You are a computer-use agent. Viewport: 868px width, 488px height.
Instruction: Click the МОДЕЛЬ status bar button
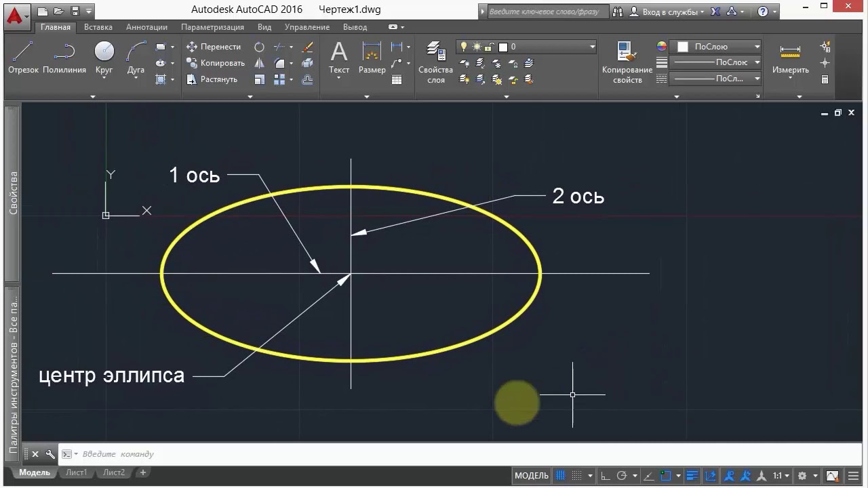pyautogui.click(x=531, y=476)
